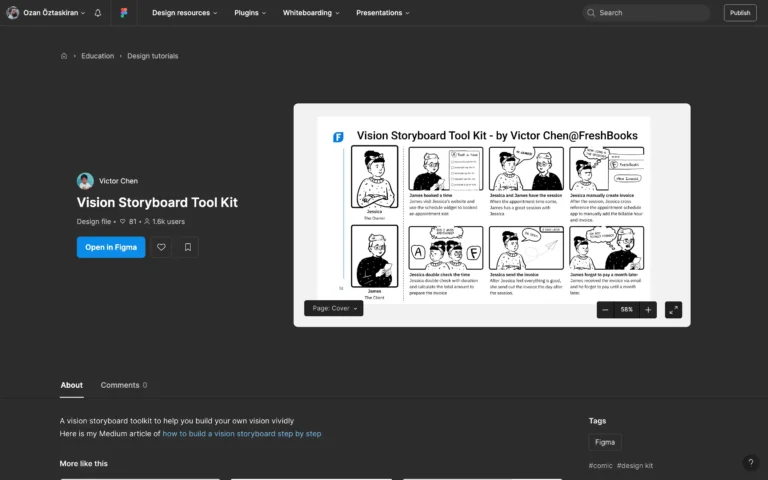Viewport: 768px width, 480px height.
Task: Open help question mark button
Action: (x=751, y=462)
